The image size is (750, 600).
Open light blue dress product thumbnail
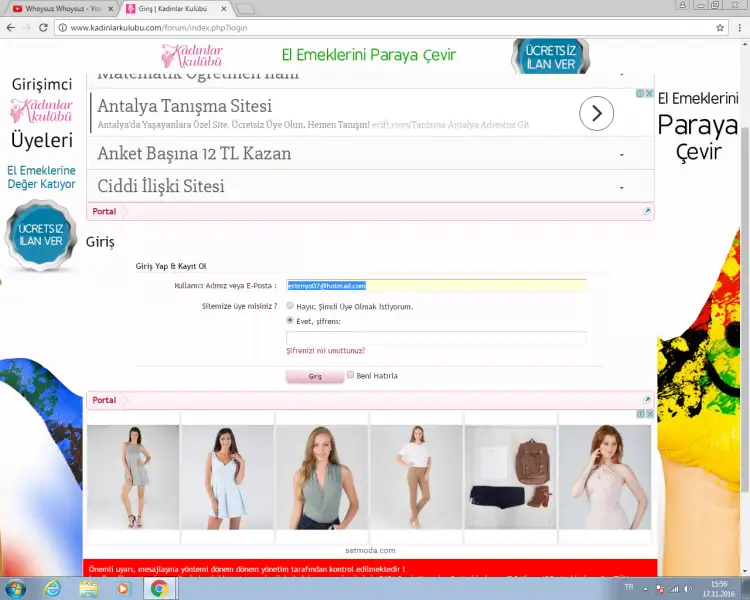click(x=227, y=478)
